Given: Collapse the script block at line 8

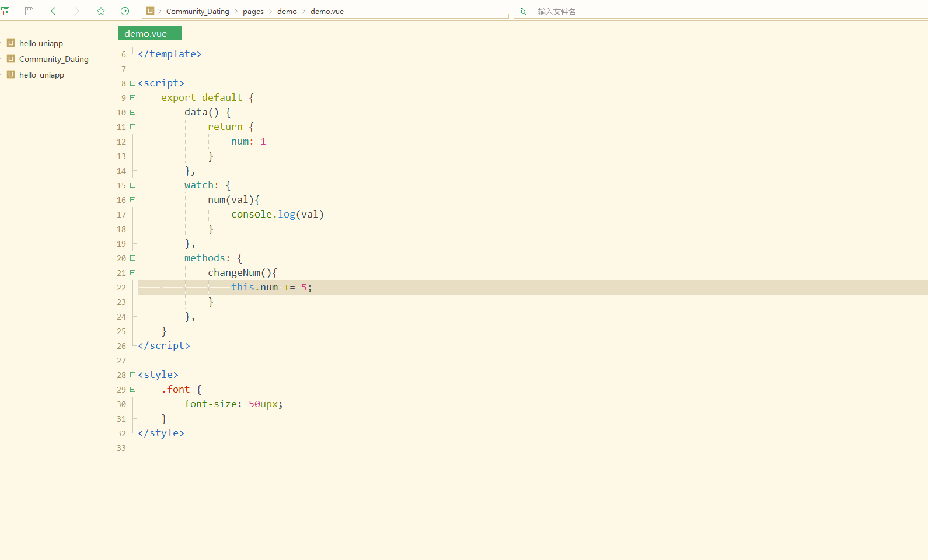Looking at the screenshot, I should click(x=132, y=83).
